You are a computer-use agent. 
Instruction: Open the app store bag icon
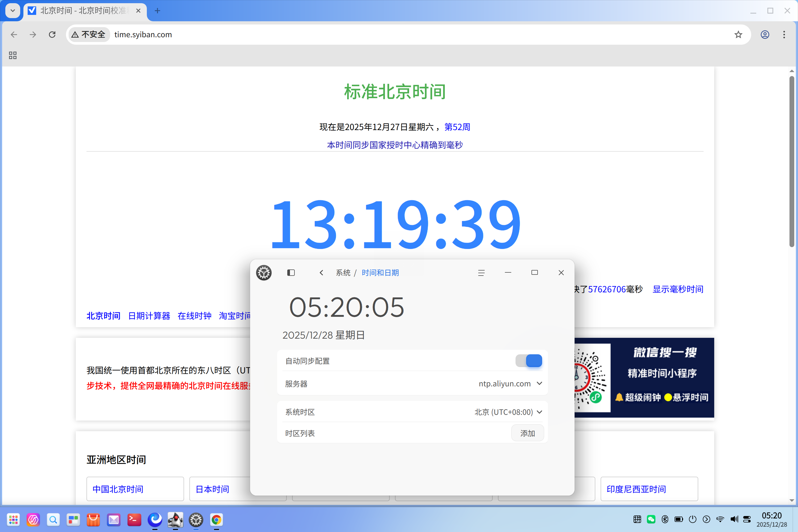click(93, 519)
